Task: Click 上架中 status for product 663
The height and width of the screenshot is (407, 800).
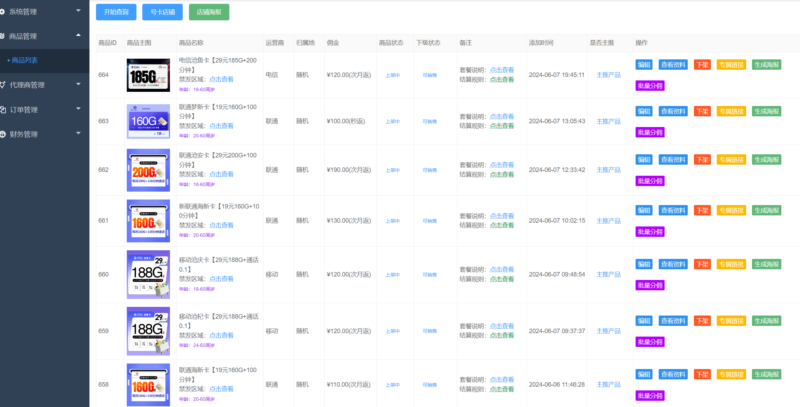Action: [392, 121]
